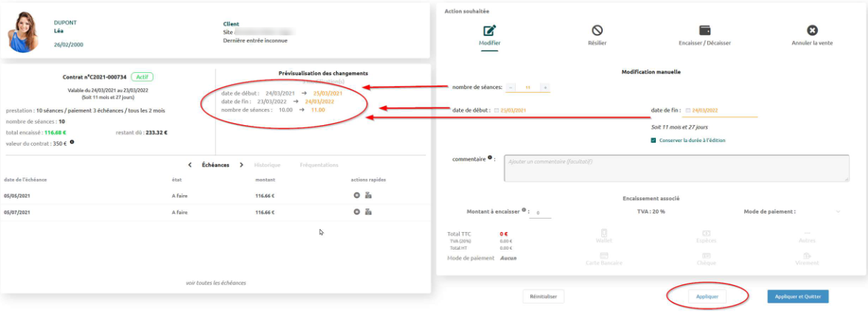Pause the 05/05/2021 échéance
The width and height of the screenshot is (868, 313).
(357, 195)
